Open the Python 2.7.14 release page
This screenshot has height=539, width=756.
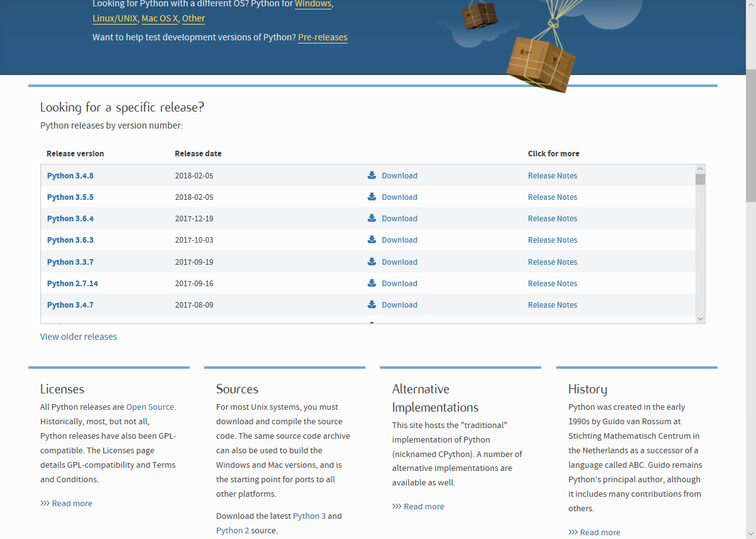pos(72,284)
